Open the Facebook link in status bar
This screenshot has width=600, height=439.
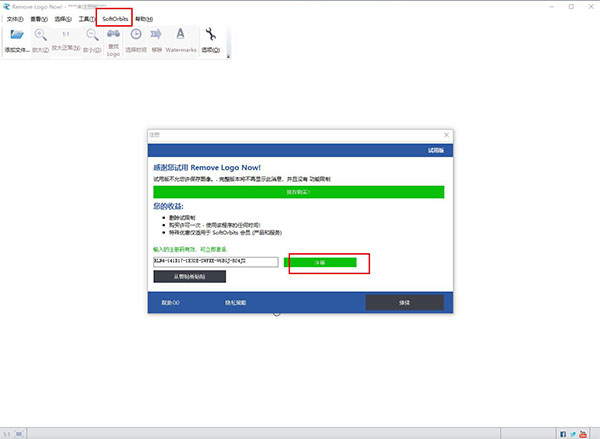point(563,434)
